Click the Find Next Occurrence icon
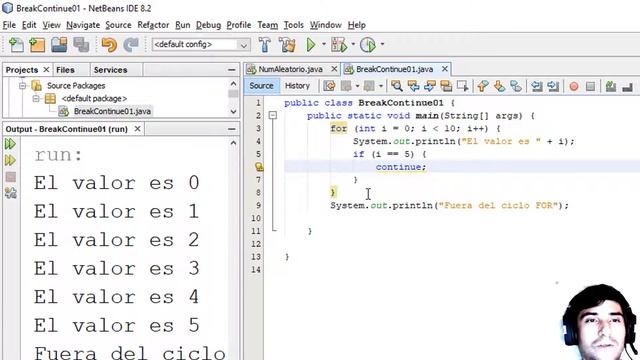The image size is (640, 360). pos(430,86)
